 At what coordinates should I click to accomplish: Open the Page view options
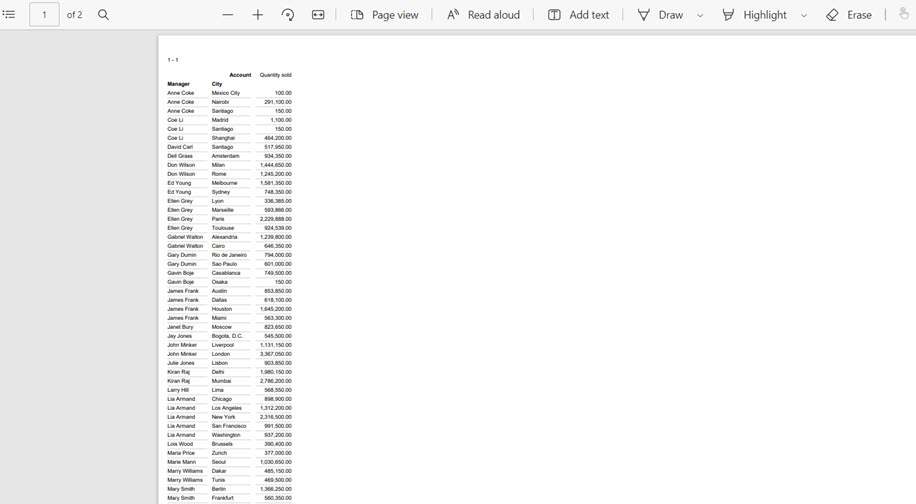click(x=384, y=15)
